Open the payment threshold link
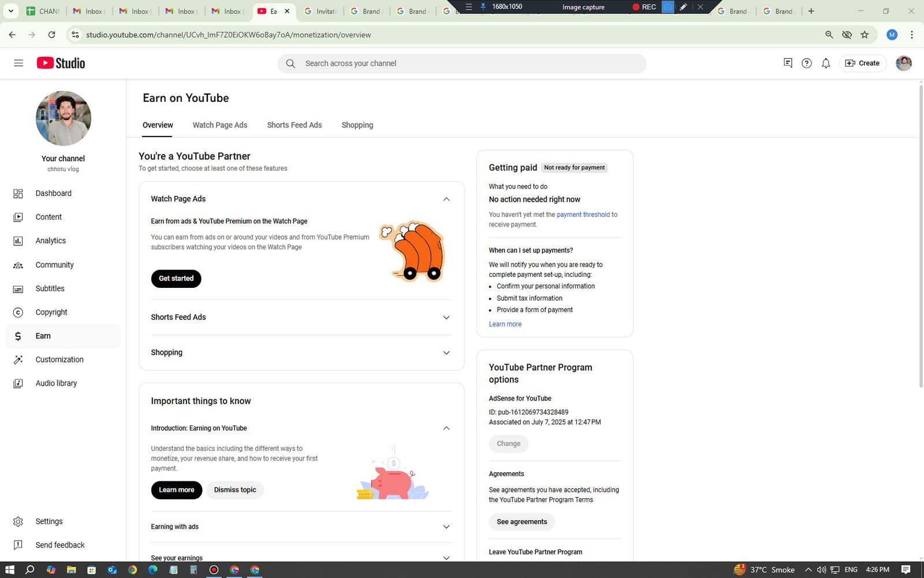 [x=583, y=214]
